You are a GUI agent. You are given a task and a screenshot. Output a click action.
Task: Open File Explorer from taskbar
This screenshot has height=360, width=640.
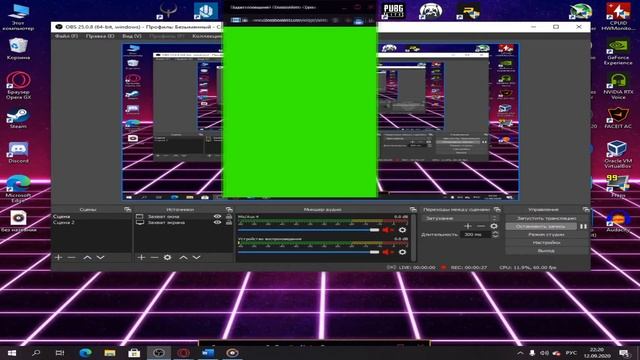coord(109,353)
